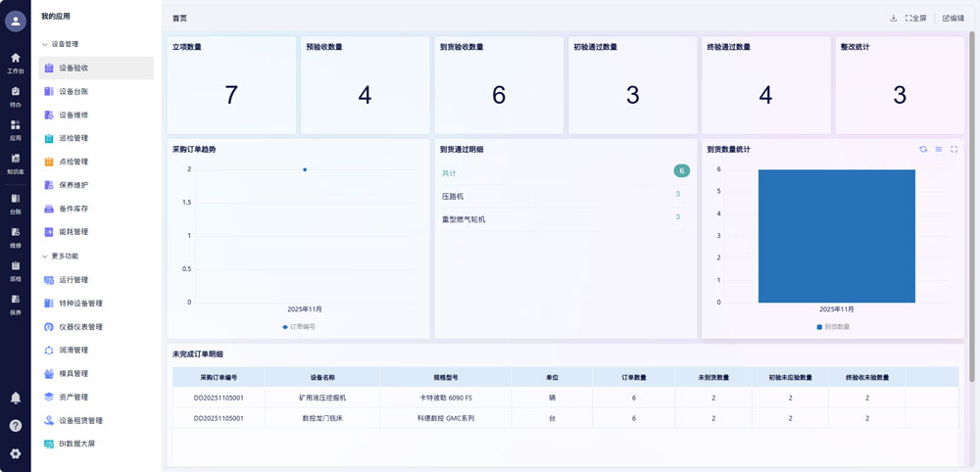Refresh the 到货数量统计 chart

click(x=922, y=149)
